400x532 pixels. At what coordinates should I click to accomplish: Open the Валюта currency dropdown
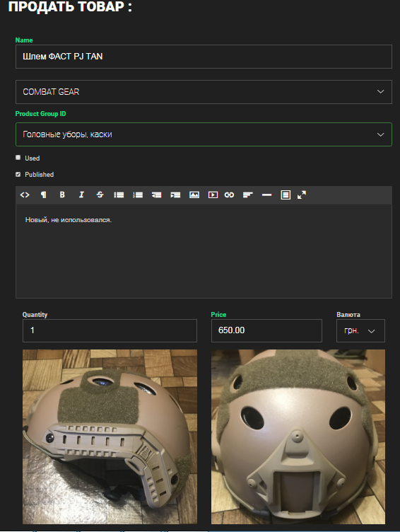(360, 330)
